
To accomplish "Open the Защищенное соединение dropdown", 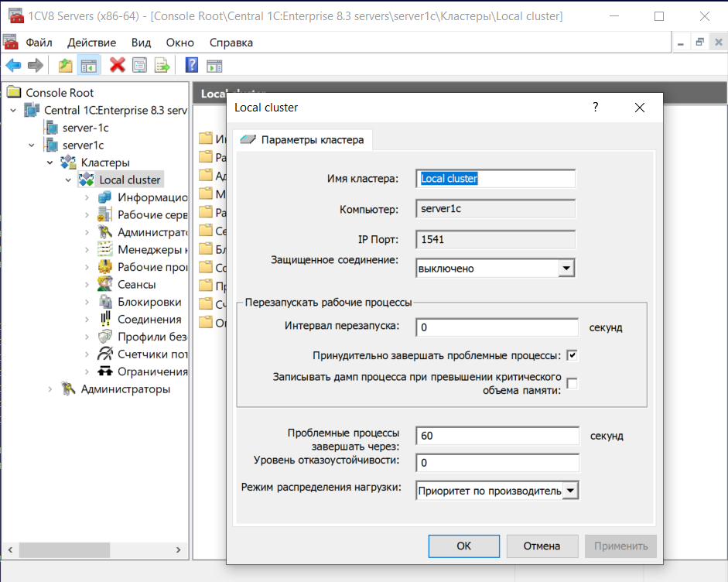I will (566, 268).
